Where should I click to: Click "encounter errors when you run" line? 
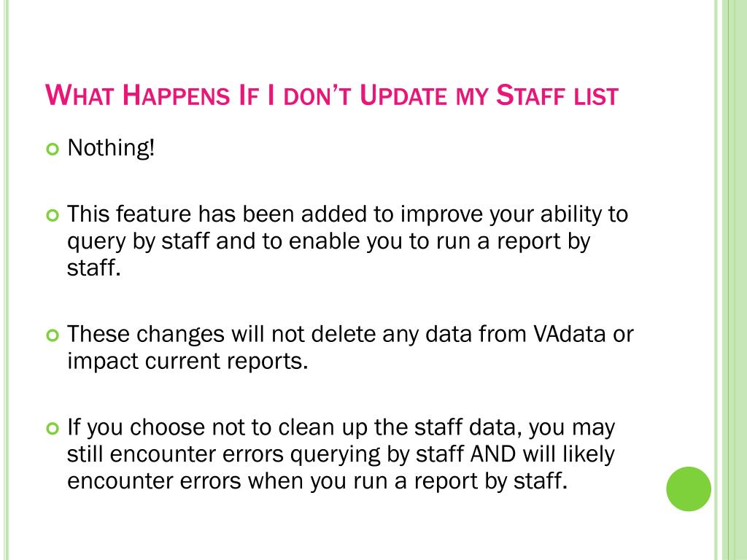tap(317, 481)
